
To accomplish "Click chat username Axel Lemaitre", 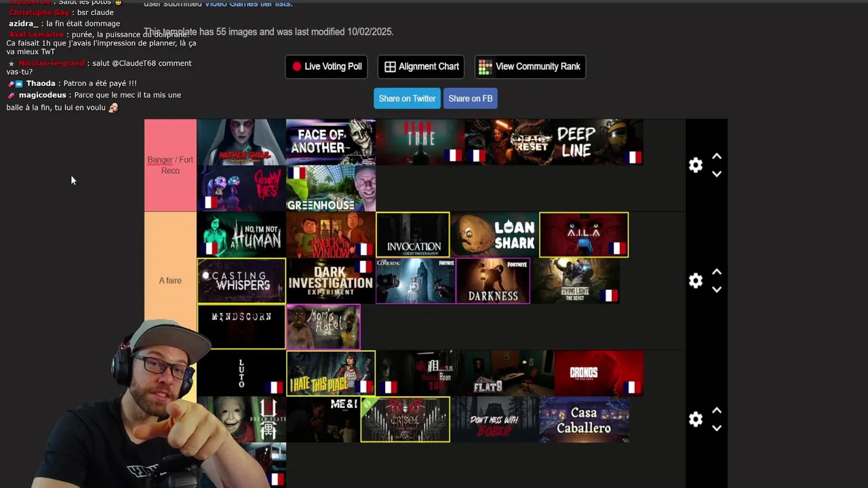I will click(x=36, y=35).
